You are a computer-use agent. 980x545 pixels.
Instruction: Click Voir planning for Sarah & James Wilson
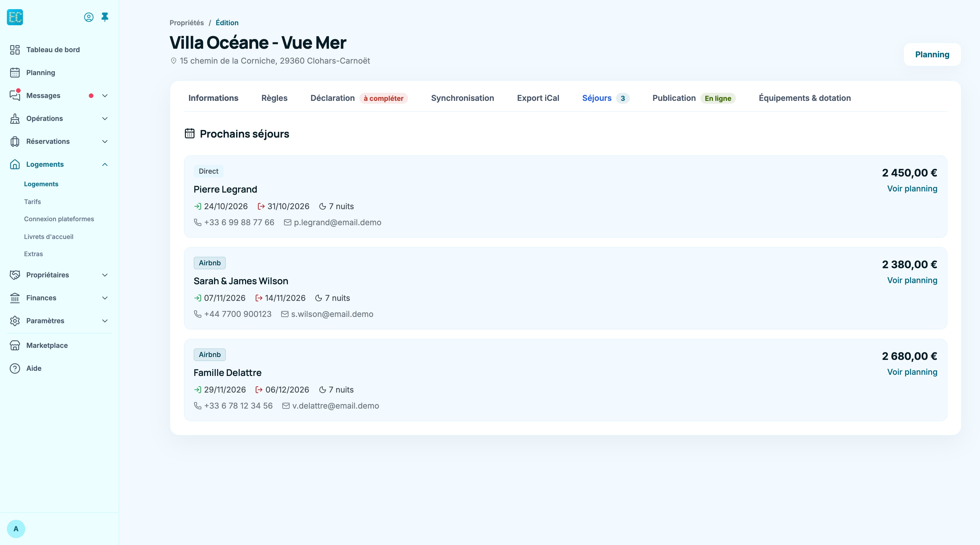tap(912, 280)
